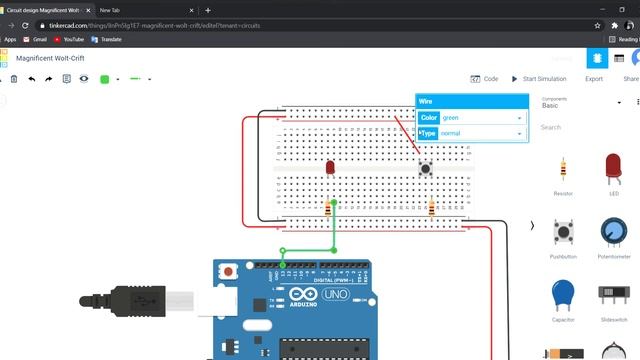Click the Share button

tap(631, 79)
